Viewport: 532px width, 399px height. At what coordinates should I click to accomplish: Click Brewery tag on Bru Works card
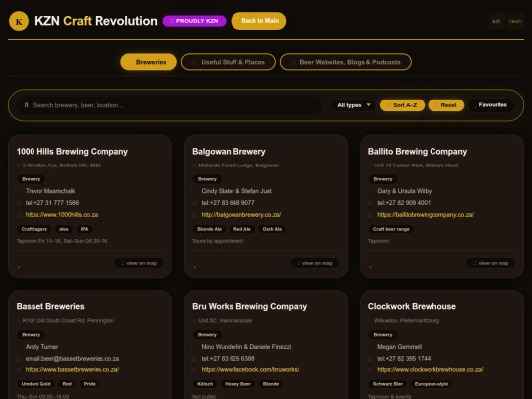(207, 335)
